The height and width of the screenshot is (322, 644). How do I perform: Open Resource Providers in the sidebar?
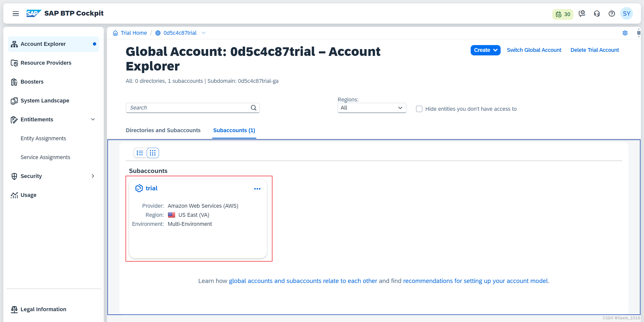point(54,63)
